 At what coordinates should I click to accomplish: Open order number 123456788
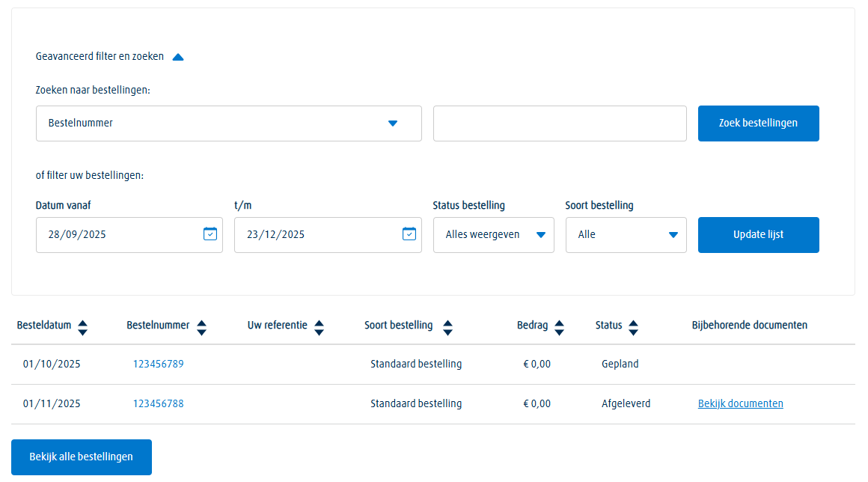[x=159, y=403]
